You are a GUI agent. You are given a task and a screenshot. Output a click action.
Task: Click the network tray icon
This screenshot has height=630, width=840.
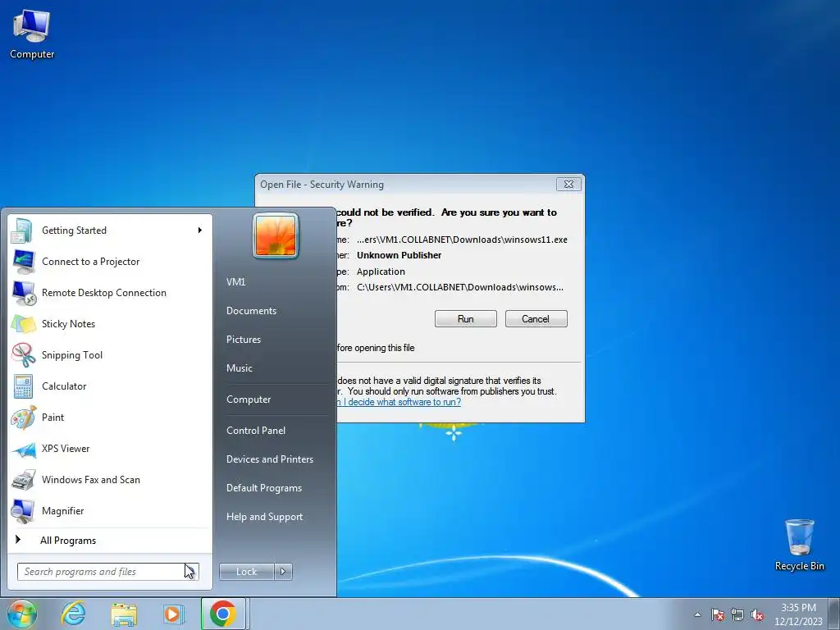point(737,614)
